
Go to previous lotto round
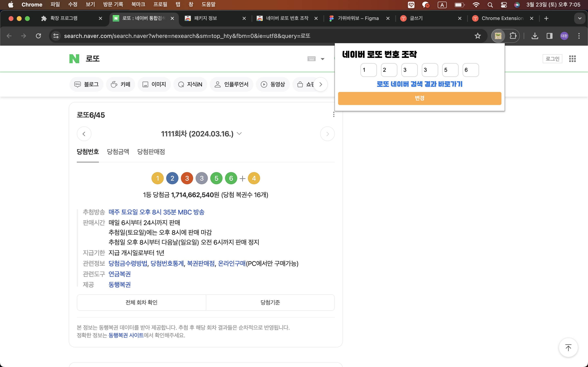coord(84,134)
